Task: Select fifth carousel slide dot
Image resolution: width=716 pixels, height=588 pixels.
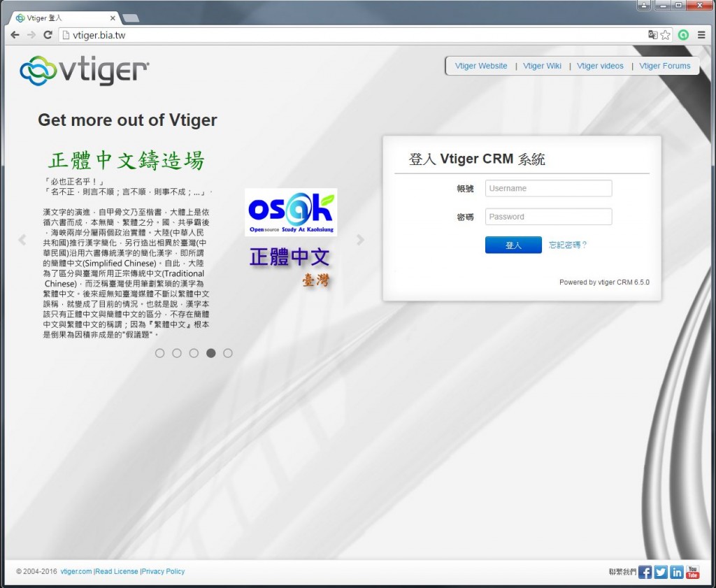Action: [x=228, y=353]
